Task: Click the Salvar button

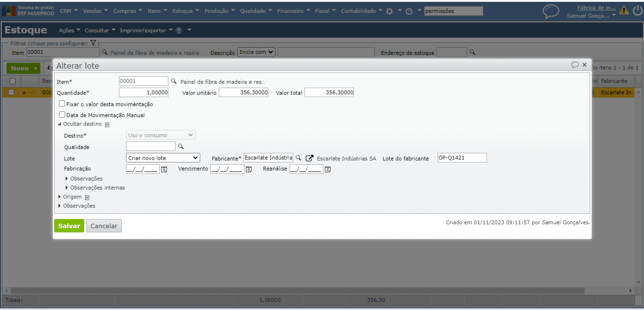Action: 69,226
